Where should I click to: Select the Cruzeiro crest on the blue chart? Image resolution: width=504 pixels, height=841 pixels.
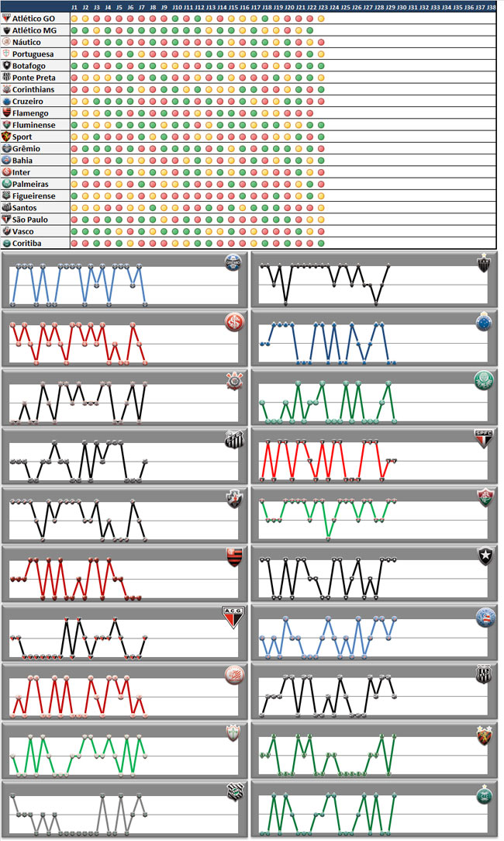(484, 321)
